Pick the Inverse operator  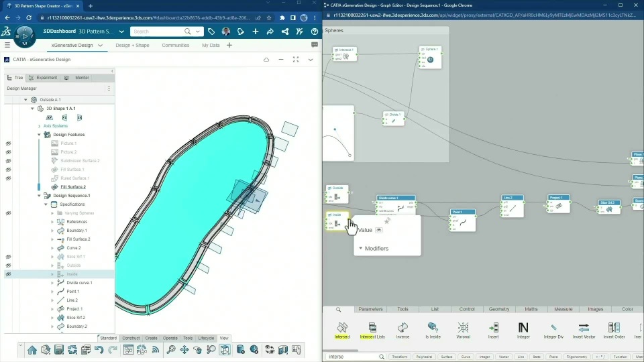click(402, 330)
